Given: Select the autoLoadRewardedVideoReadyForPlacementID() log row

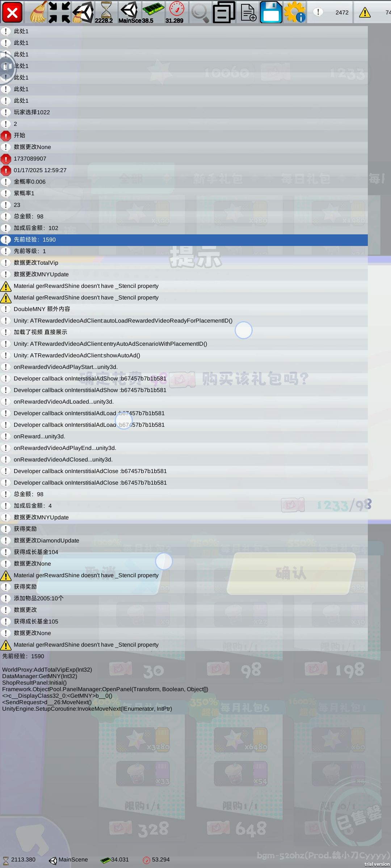Looking at the screenshot, I should pos(184,321).
